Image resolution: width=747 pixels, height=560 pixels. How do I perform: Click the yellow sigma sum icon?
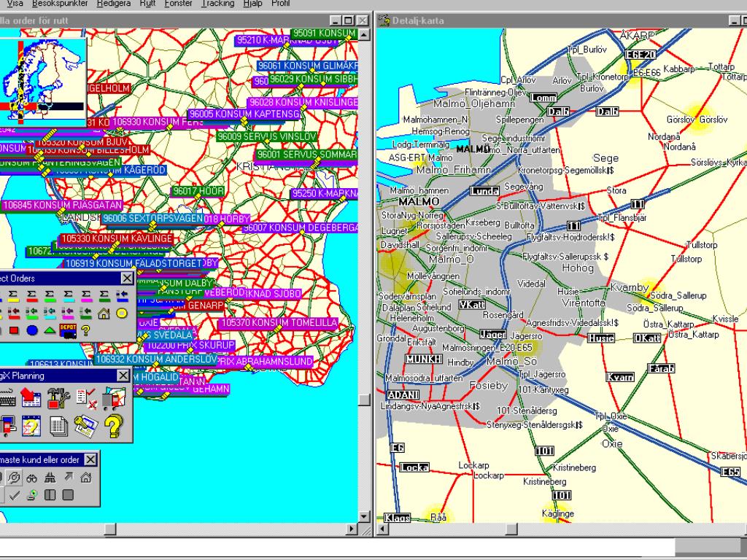click(13, 296)
